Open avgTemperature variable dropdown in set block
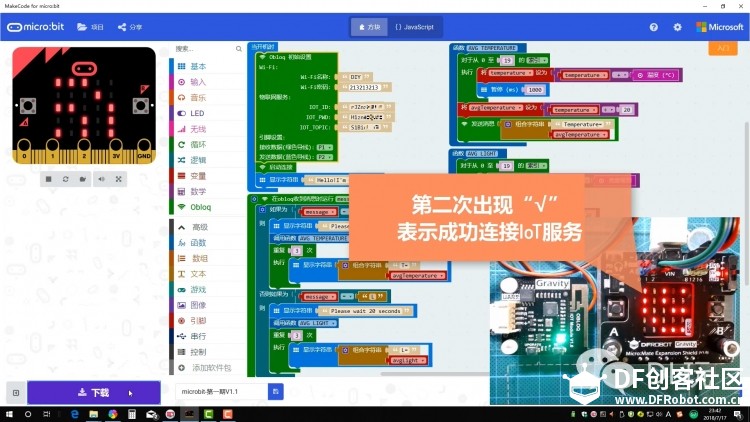This screenshot has height=422, width=750. click(x=496, y=108)
